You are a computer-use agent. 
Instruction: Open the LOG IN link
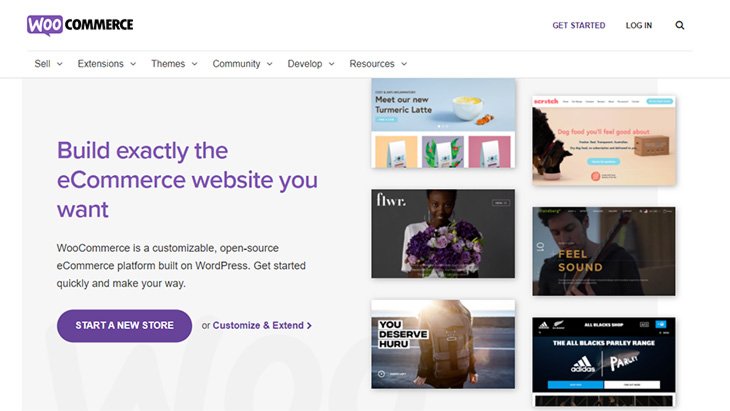click(639, 25)
